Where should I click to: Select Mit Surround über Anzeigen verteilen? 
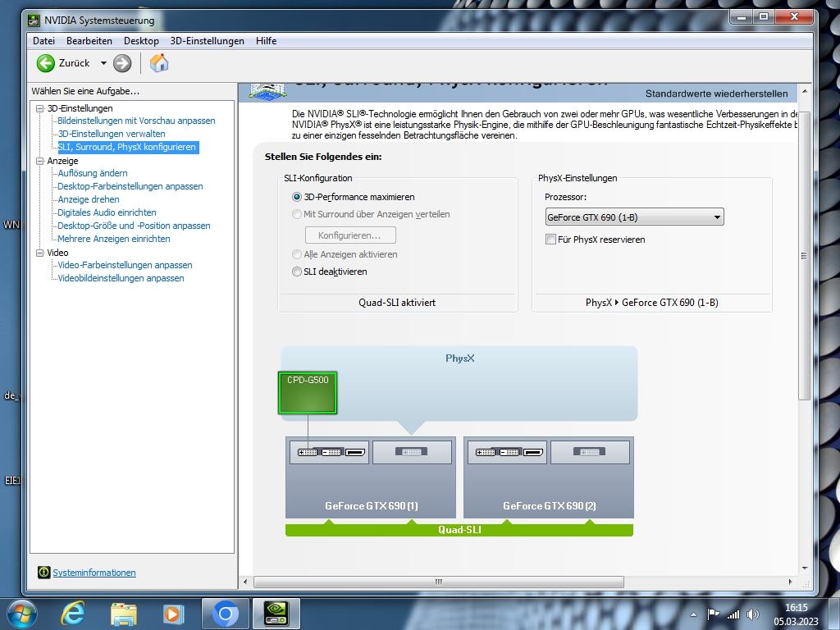pyautogui.click(x=296, y=214)
